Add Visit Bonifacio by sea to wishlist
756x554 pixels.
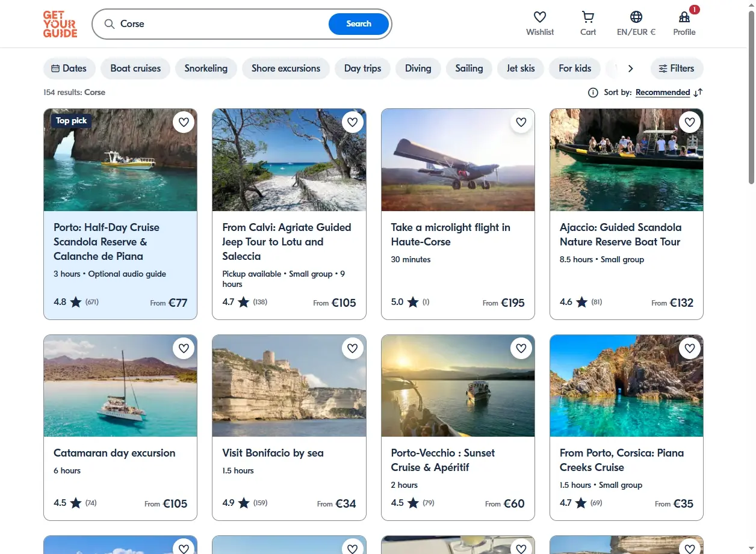353,348
